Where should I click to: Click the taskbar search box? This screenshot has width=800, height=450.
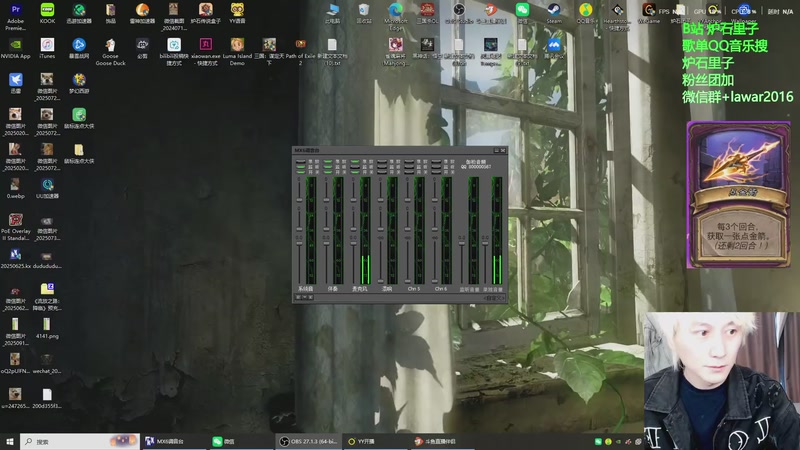point(80,441)
